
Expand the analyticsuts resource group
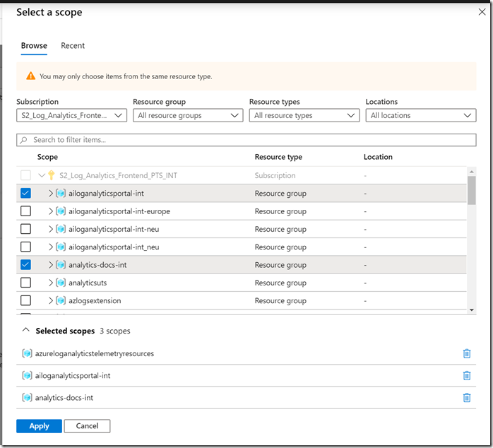pos(51,283)
